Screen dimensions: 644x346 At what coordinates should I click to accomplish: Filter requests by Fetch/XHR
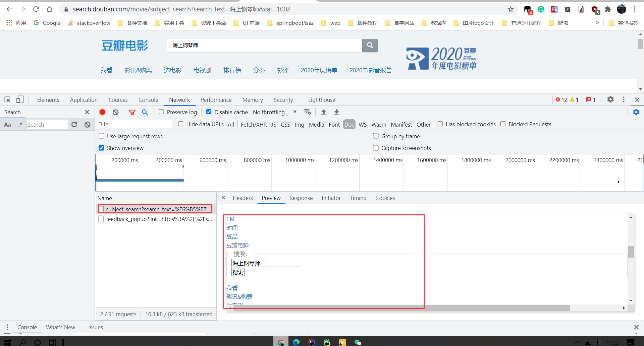(254, 125)
